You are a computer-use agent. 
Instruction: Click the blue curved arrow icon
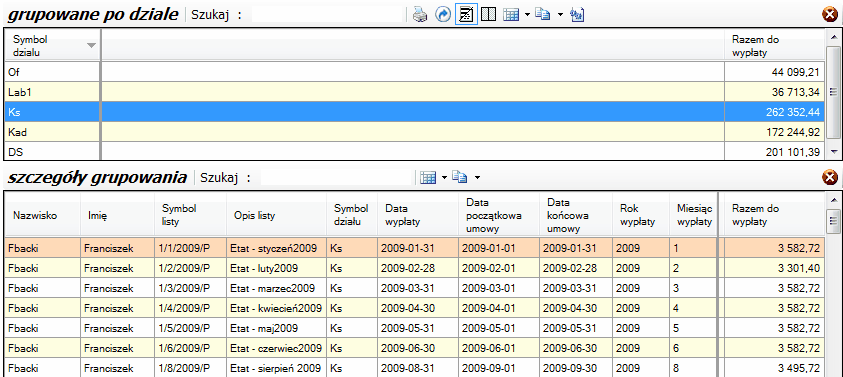coord(442,15)
